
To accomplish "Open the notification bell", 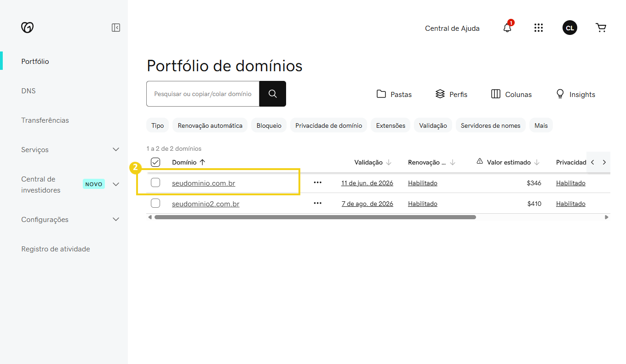I will pos(507,28).
